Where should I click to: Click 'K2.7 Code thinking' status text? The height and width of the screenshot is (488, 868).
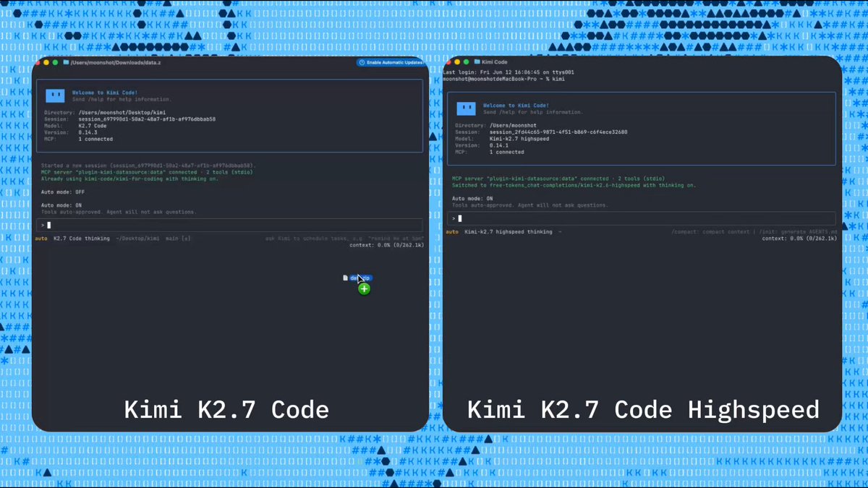[82, 239]
